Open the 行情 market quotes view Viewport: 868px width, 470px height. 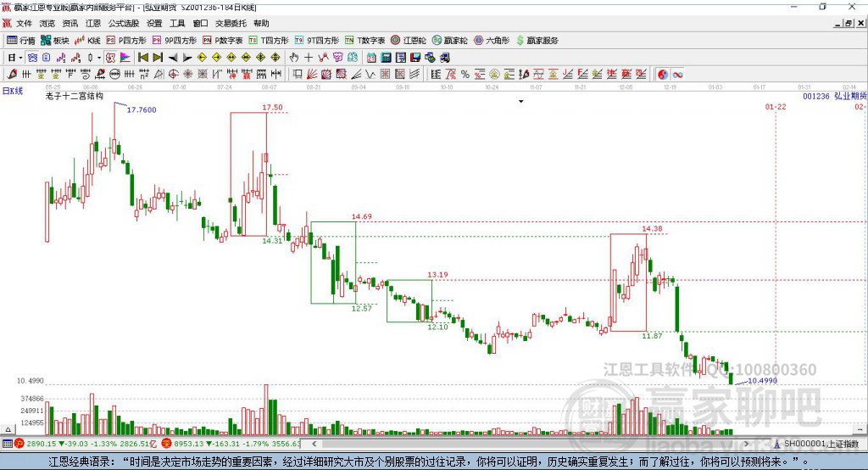pos(20,41)
